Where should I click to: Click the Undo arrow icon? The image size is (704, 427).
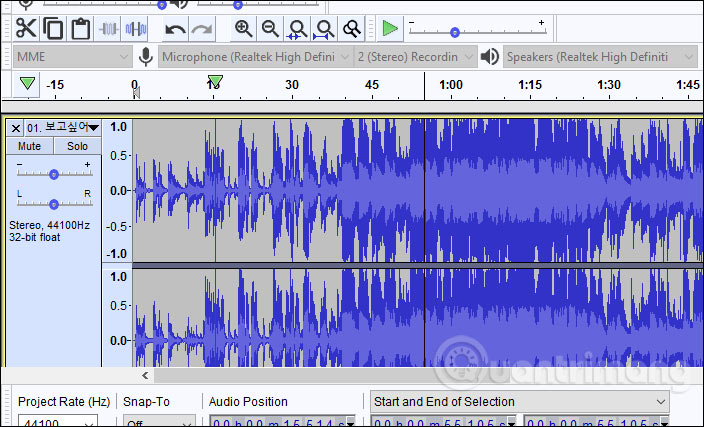point(175,28)
